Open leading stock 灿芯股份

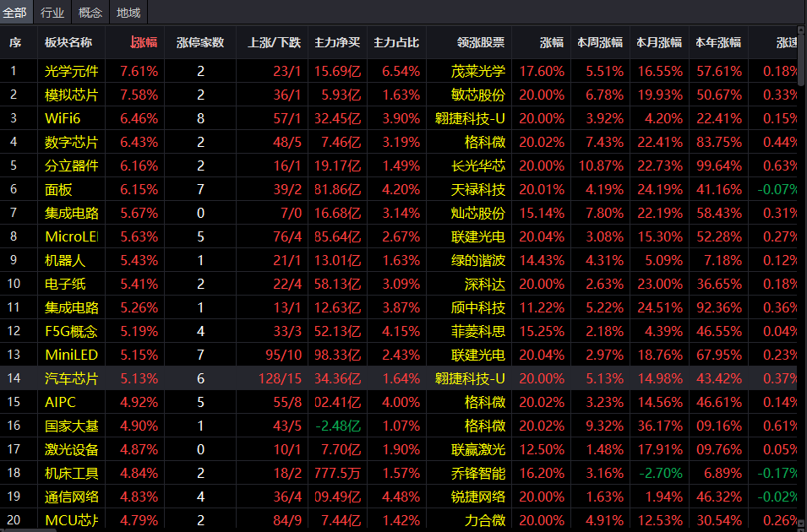[x=478, y=213]
